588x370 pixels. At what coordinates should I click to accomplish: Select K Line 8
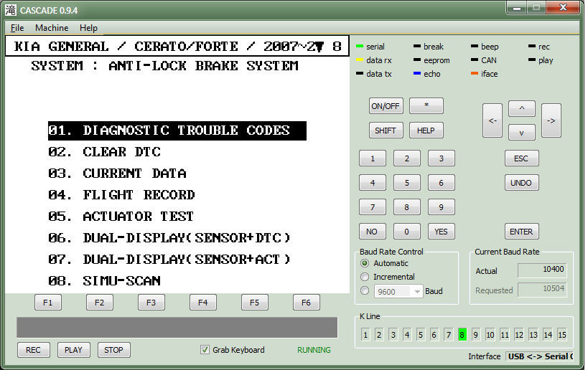[x=462, y=334]
